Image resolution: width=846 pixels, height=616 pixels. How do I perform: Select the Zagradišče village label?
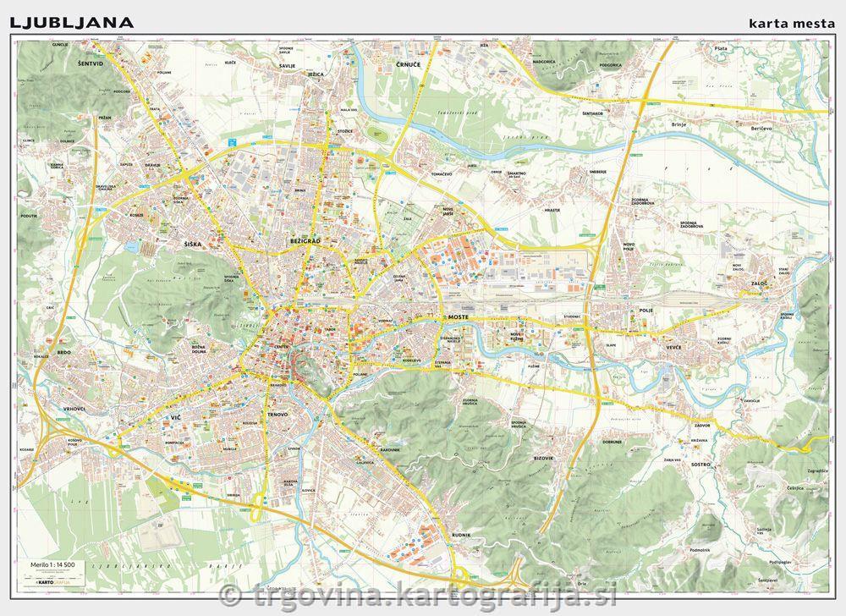(x=817, y=471)
